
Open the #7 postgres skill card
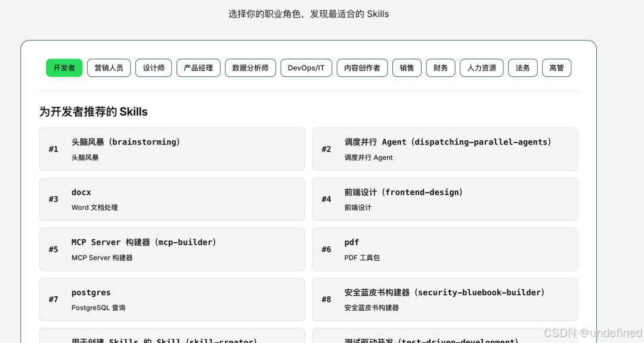172,299
